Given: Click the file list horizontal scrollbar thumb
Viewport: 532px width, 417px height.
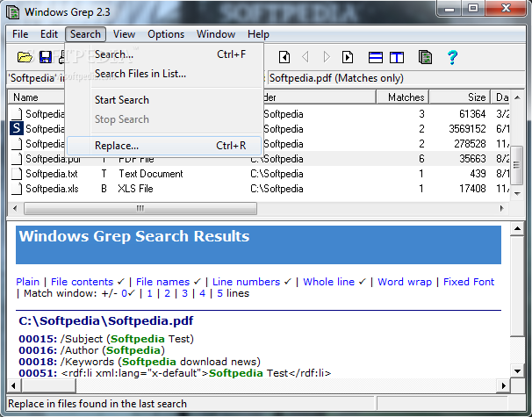Looking at the screenshot, I should point(140,208).
